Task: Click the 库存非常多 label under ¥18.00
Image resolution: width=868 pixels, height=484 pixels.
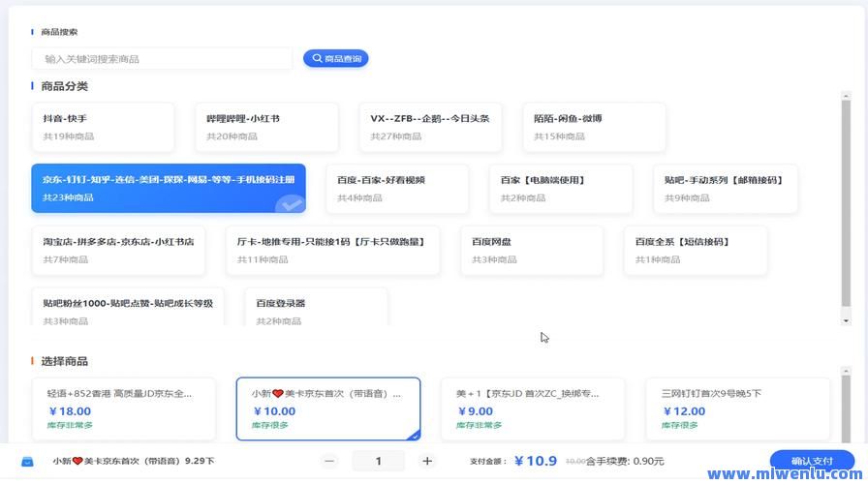Action: pos(70,425)
